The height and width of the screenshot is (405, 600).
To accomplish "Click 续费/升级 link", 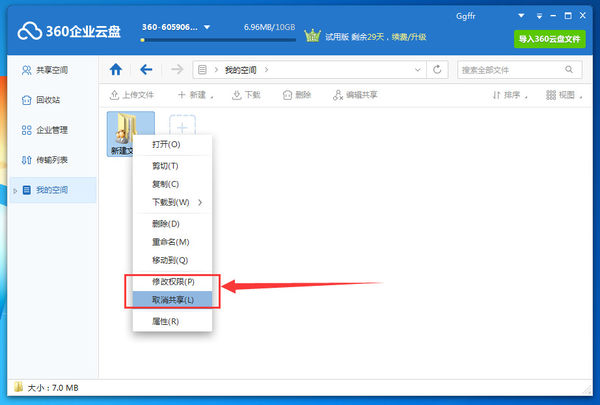I will click(409, 37).
